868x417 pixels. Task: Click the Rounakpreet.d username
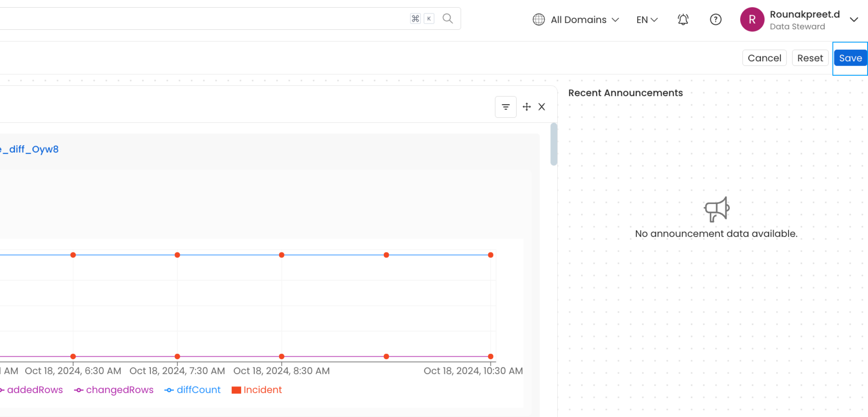[805, 14]
